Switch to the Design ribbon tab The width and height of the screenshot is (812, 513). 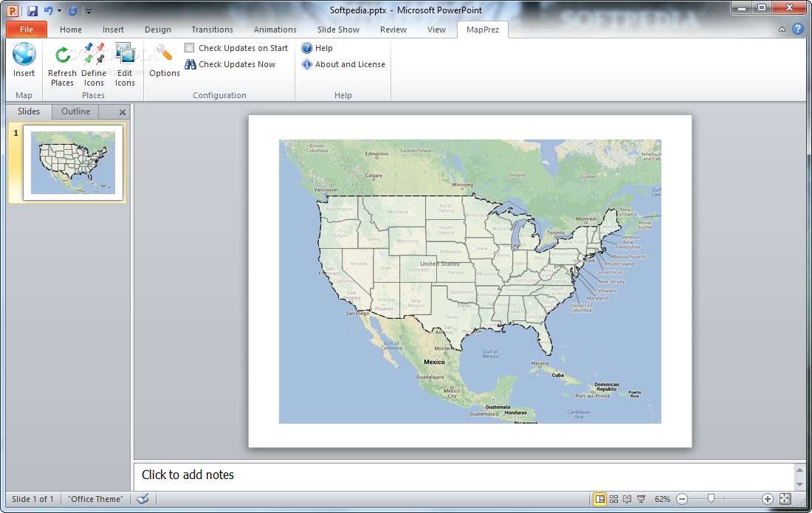pos(158,30)
